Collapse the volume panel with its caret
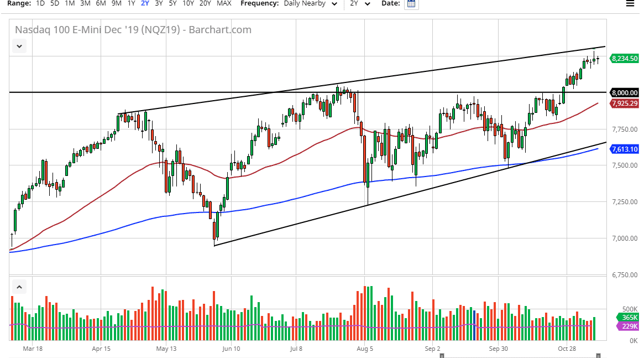 [19, 287]
